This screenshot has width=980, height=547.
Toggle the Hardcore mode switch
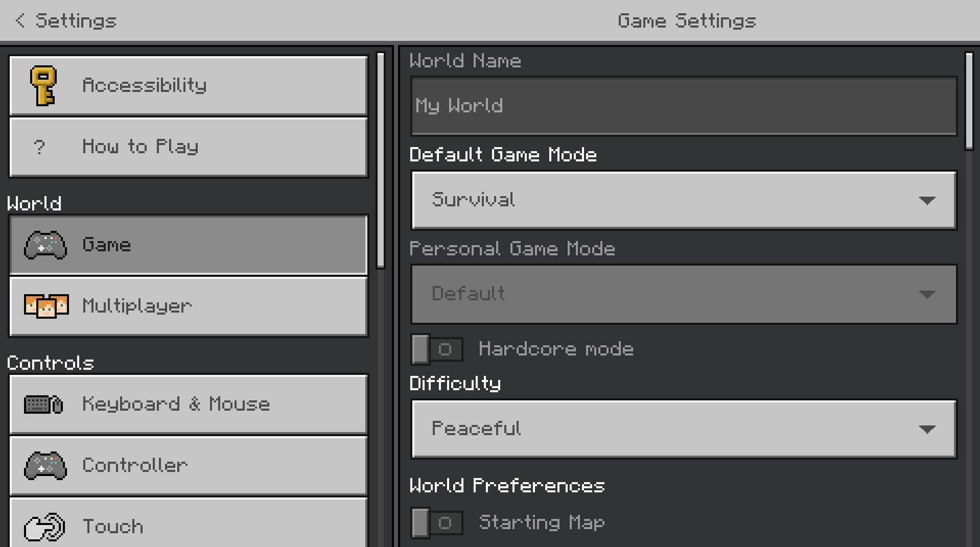click(x=437, y=349)
